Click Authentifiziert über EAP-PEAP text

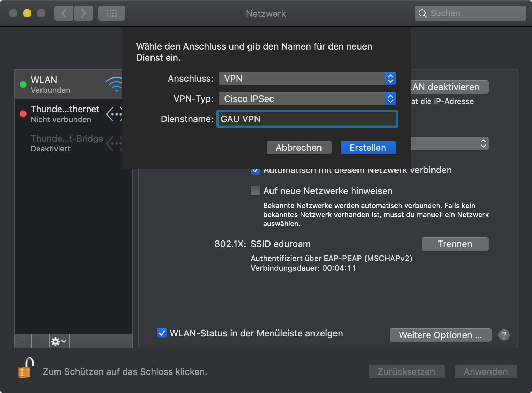point(332,258)
